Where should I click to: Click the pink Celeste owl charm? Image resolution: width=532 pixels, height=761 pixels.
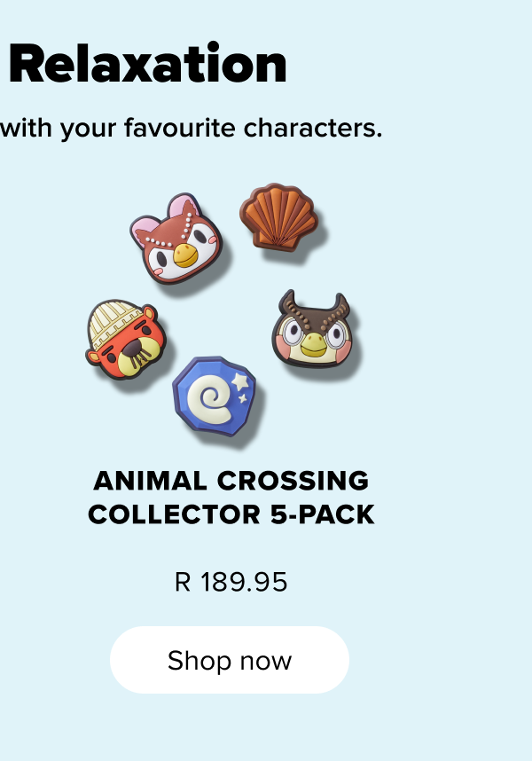pos(176,239)
